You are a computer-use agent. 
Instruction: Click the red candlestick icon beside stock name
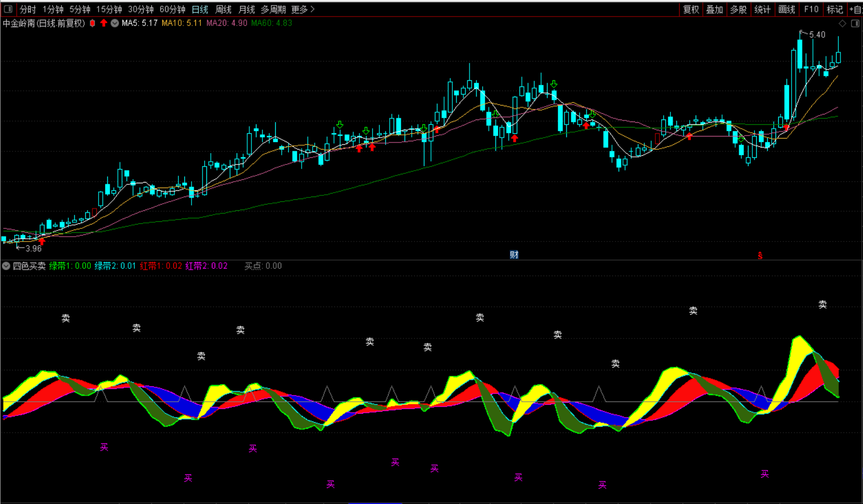click(92, 23)
